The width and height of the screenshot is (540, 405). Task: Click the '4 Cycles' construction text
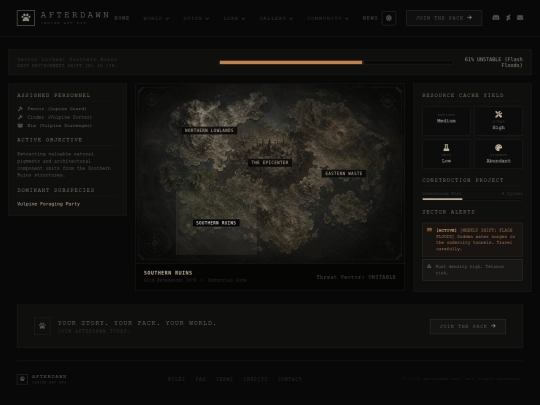[x=512, y=194]
